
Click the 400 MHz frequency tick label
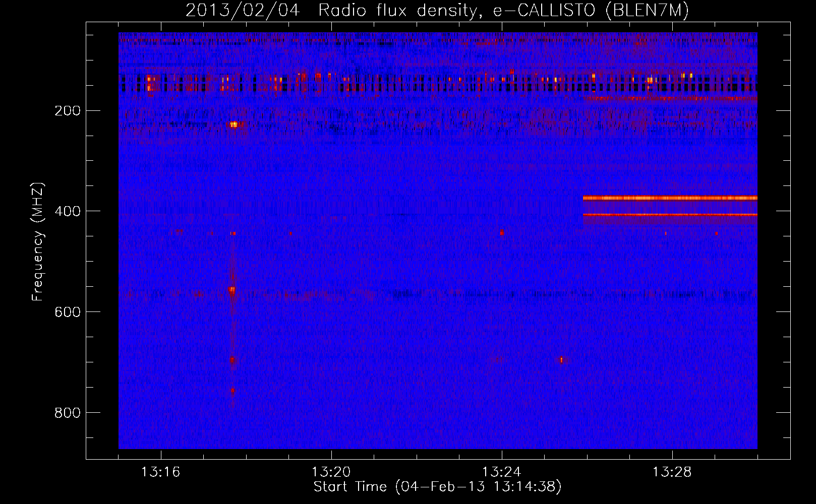[x=68, y=211]
